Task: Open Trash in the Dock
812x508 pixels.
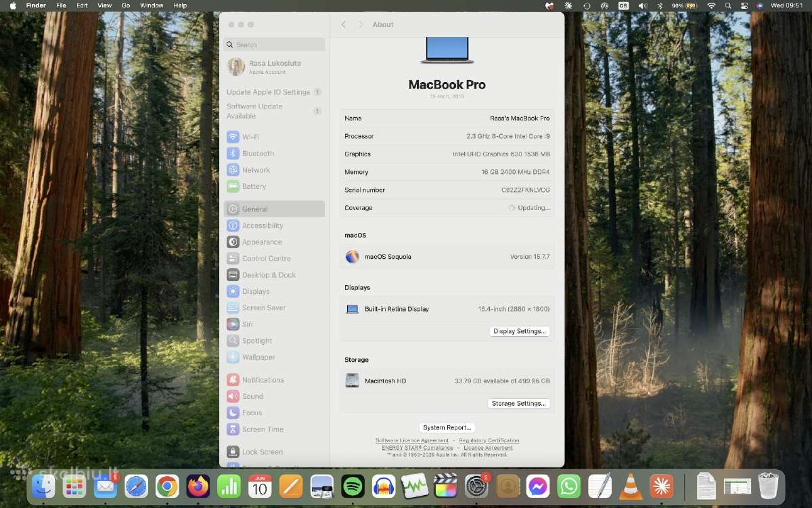Action: 768,486
